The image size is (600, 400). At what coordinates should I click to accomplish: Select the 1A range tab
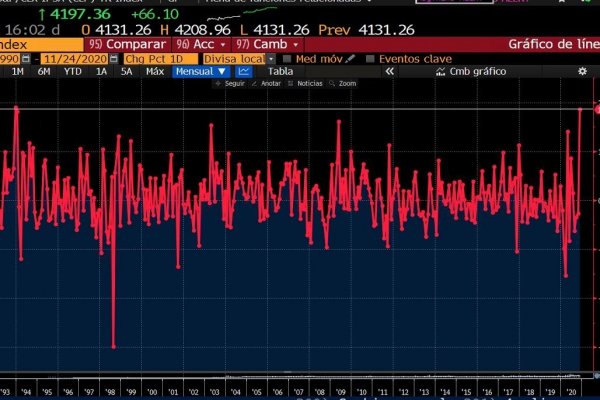point(101,72)
